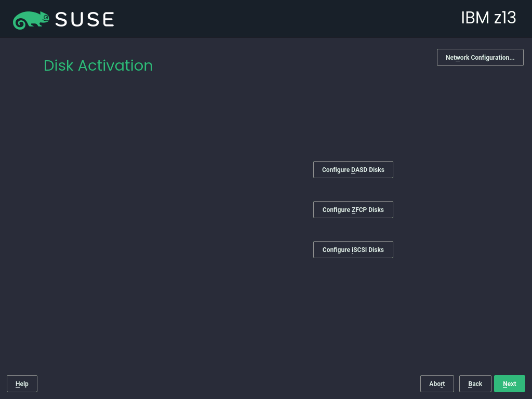Open the Configure ZFCP Disks dialog
The width and height of the screenshot is (532, 399).
(x=353, y=209)
